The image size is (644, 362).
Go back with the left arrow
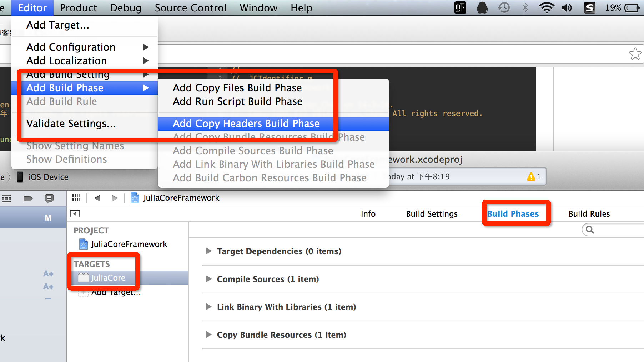tap(97, 198)
